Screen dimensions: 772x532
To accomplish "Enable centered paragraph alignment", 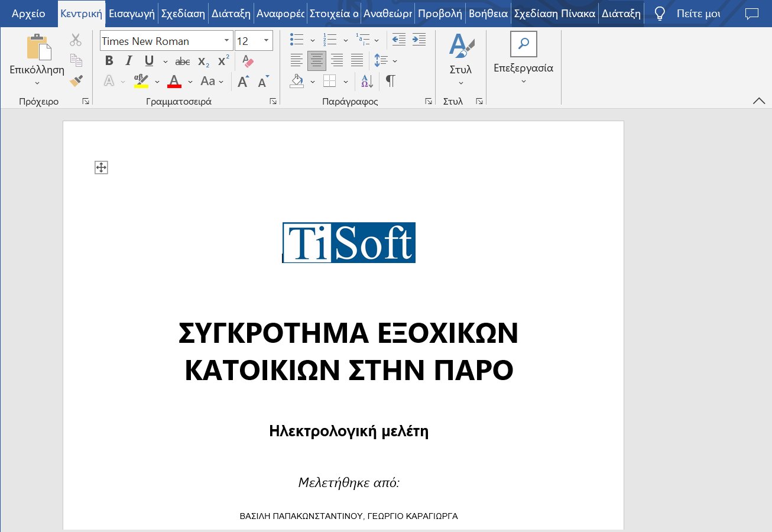I will pos(317,60).
